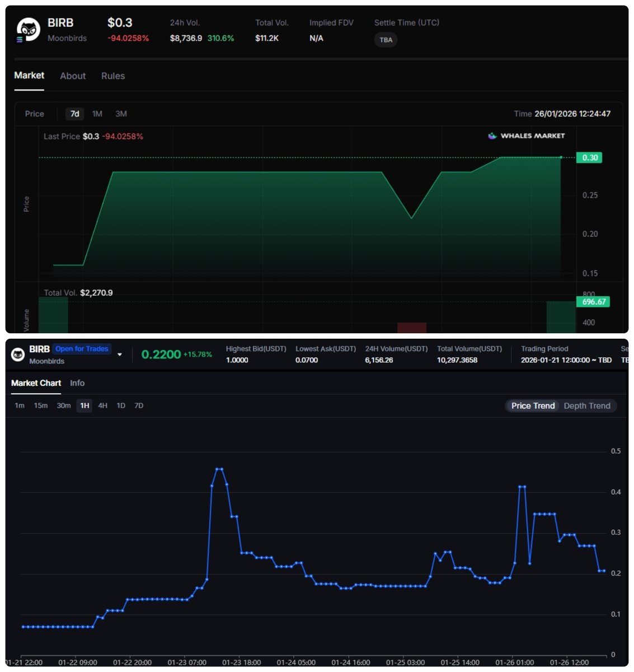
Task: Open the Rules tab
Action: click(x=113, y=76)
